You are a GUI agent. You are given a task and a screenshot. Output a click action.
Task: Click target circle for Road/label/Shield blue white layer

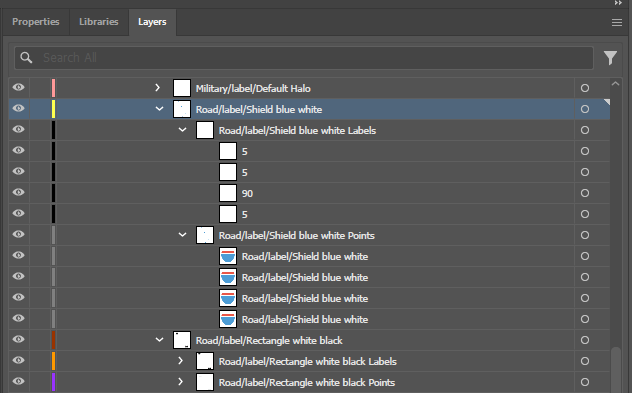(x=585, y=109)
